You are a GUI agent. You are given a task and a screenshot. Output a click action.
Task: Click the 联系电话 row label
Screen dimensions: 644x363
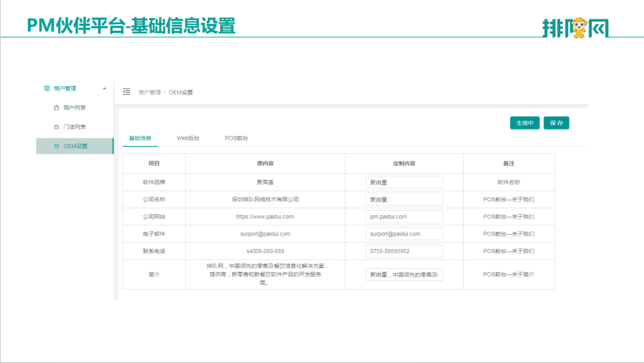click(154, 252)
